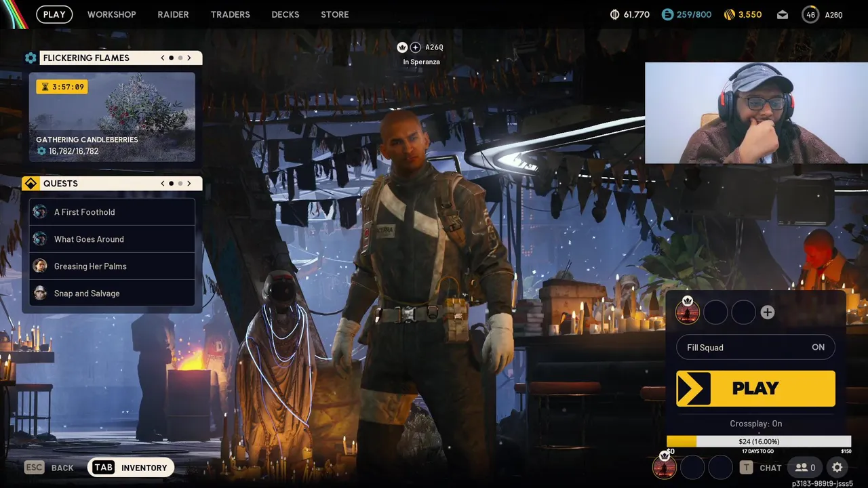Open the Greasing Her Palms quest
The image size is (868, 488).
click(x=112, y=266)
